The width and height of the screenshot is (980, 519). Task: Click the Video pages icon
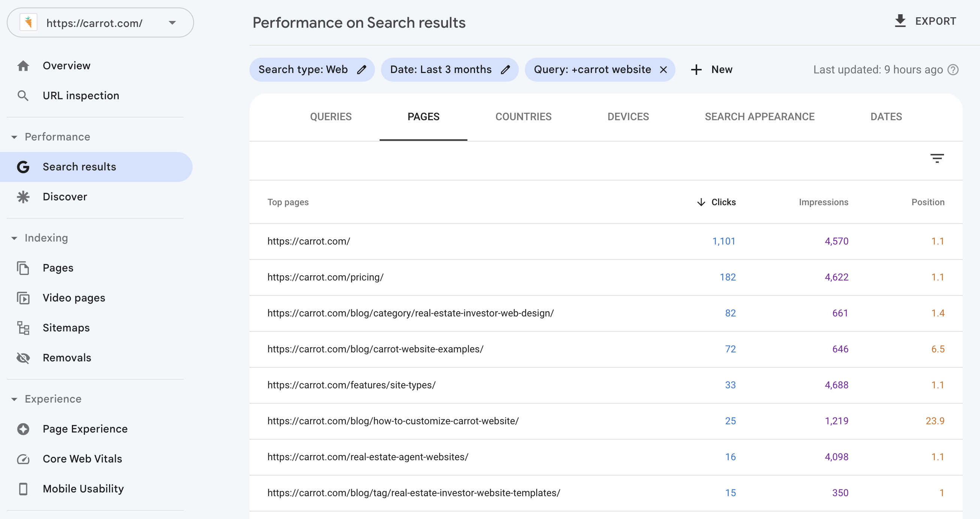pos(23,298)
